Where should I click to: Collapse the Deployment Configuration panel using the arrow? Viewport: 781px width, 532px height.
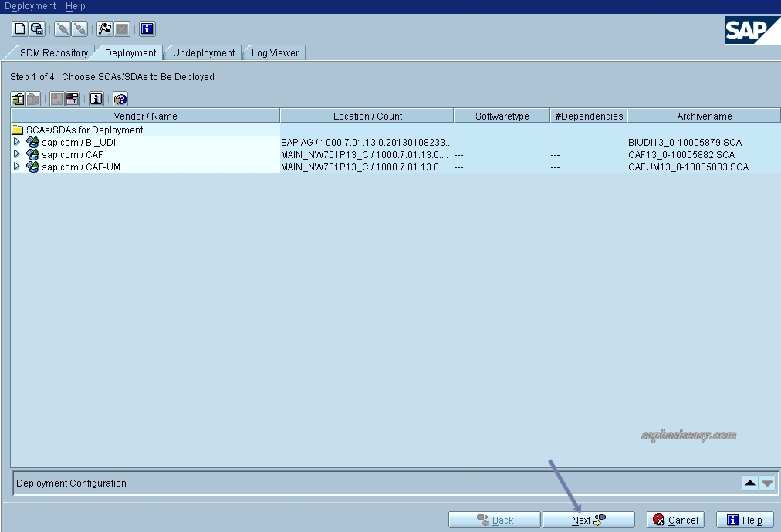click(749, 483)
